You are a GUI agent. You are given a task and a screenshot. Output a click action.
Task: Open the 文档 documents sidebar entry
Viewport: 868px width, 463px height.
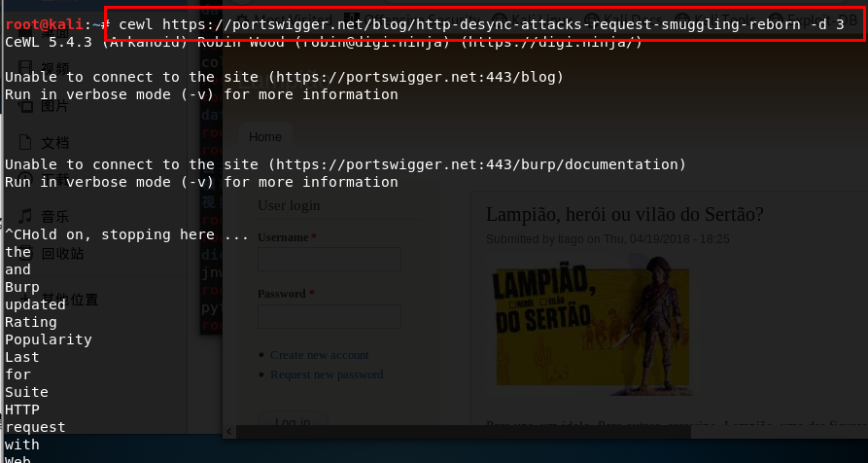click(x=54, y=143)
